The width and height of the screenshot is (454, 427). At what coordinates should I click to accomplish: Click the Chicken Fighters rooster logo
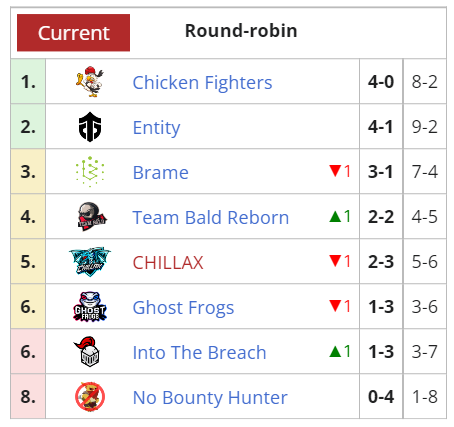point(90,82)
